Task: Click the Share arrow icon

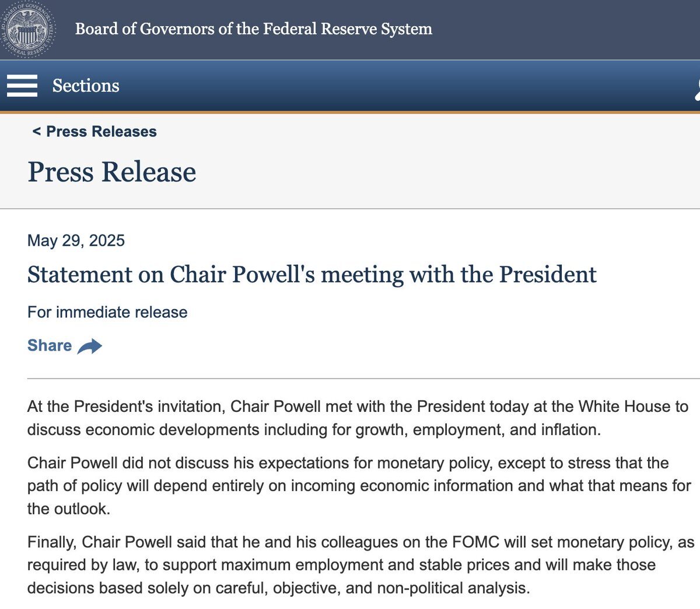Action: pos(89,346)
